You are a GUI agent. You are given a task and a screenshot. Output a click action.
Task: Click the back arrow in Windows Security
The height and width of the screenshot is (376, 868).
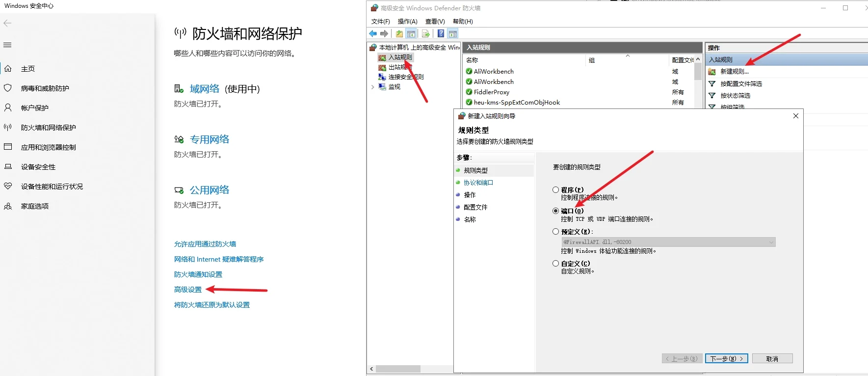(7, 23)
